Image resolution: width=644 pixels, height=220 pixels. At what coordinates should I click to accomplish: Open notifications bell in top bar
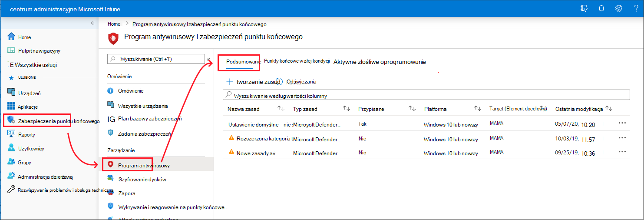pyautogui.click(x=601, y=8)
